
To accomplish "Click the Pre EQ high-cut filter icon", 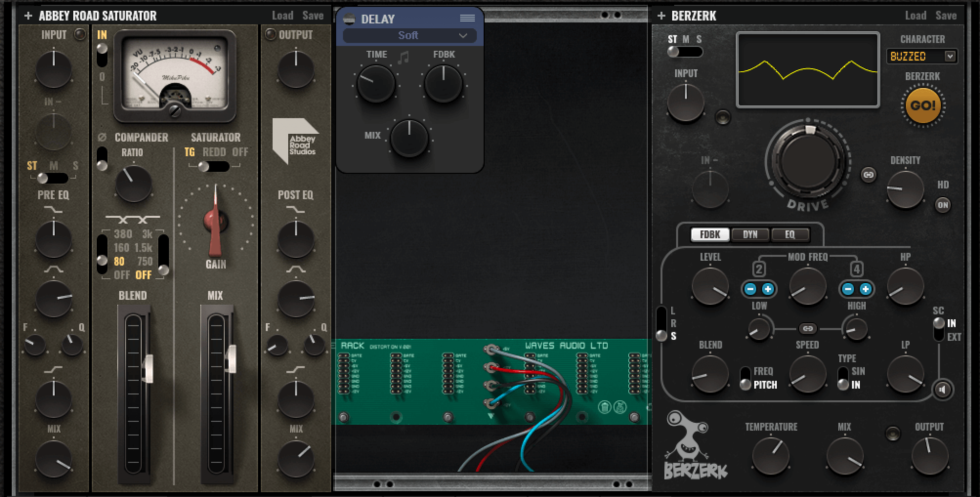I will tap(53, 209).
